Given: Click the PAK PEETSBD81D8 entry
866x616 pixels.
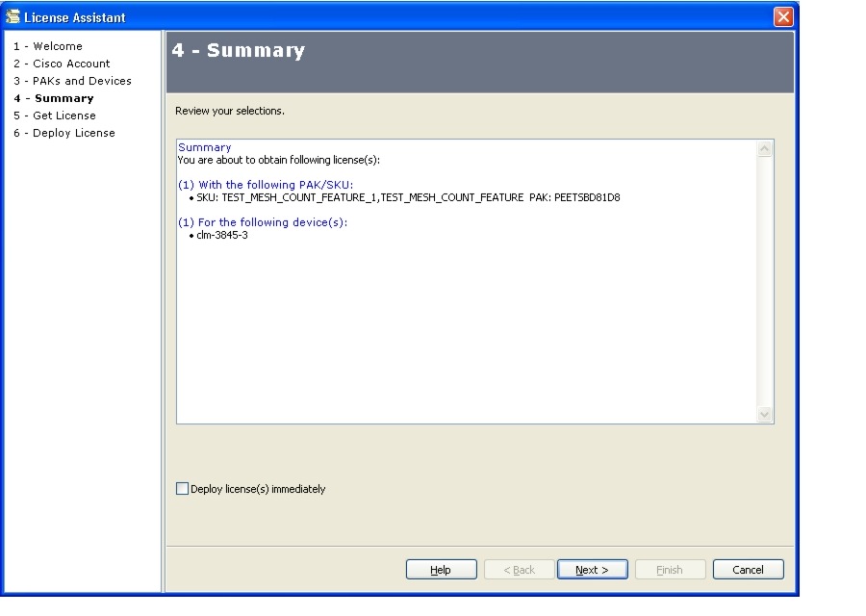Looking at the screenshot, I should (587, 197).
